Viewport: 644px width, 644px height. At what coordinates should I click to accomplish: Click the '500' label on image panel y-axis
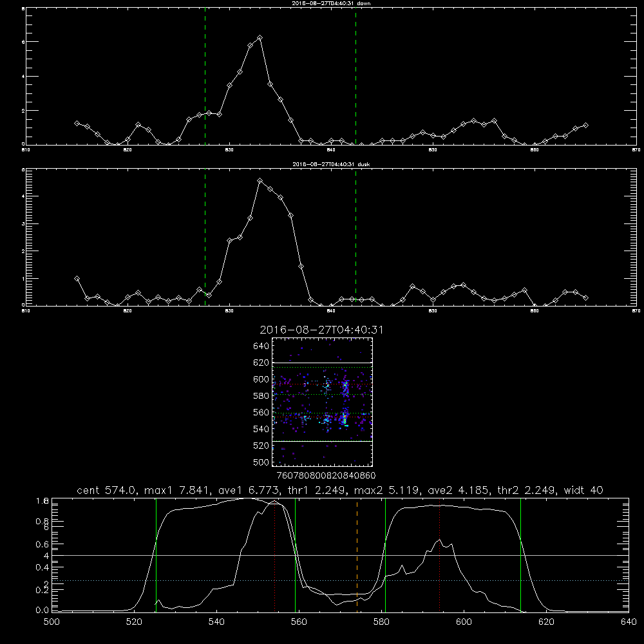click(261, 462)
